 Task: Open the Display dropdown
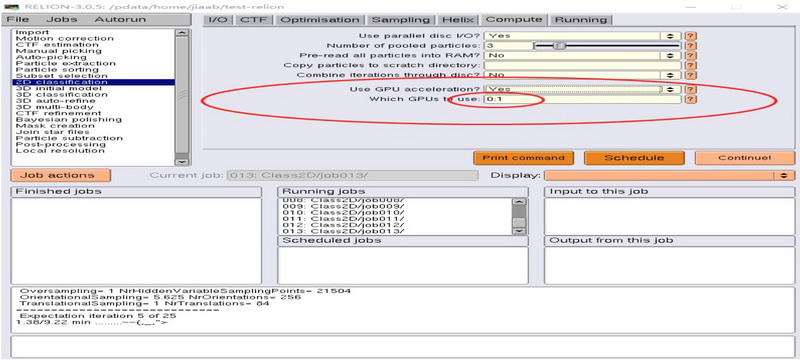point(669,175)
